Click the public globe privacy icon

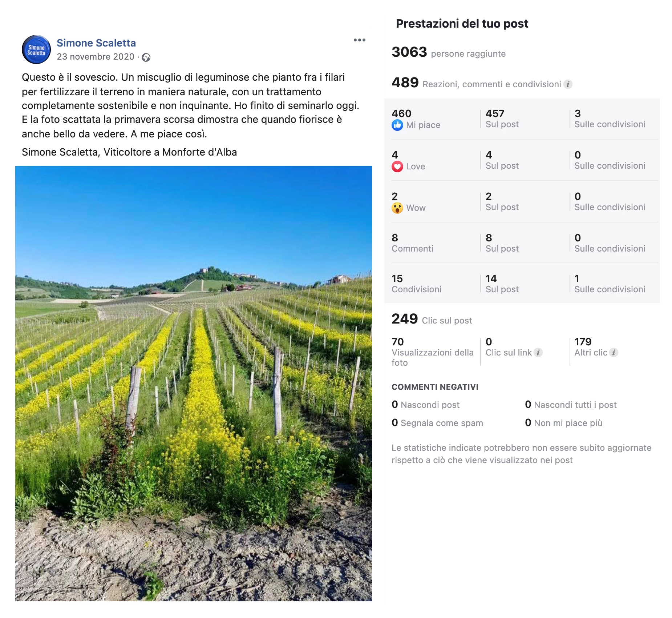[x=146, y=57]
